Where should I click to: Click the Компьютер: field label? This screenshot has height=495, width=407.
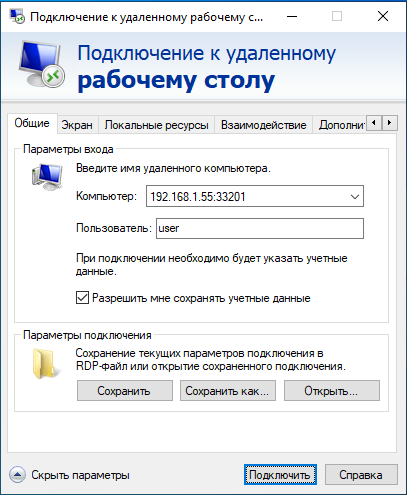click(106, 196)
